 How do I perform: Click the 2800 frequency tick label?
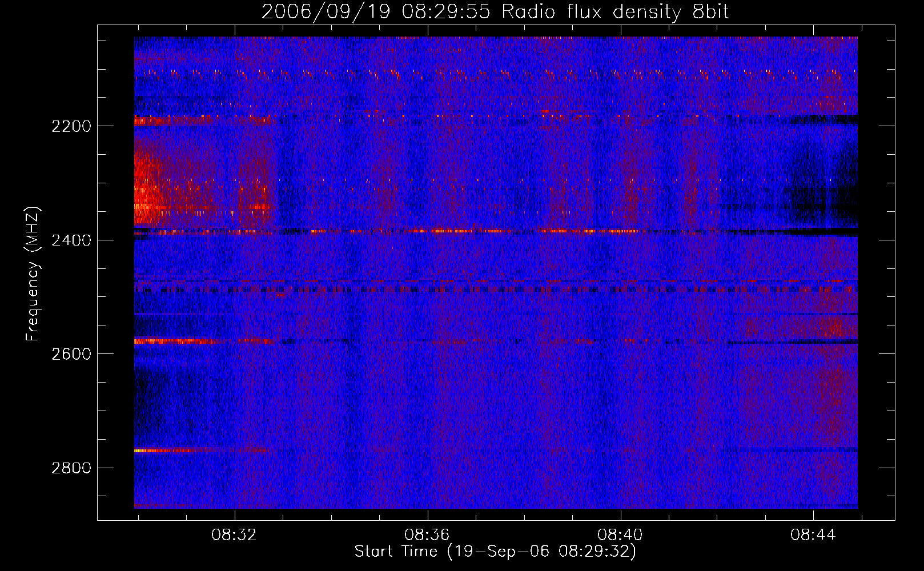71,468
